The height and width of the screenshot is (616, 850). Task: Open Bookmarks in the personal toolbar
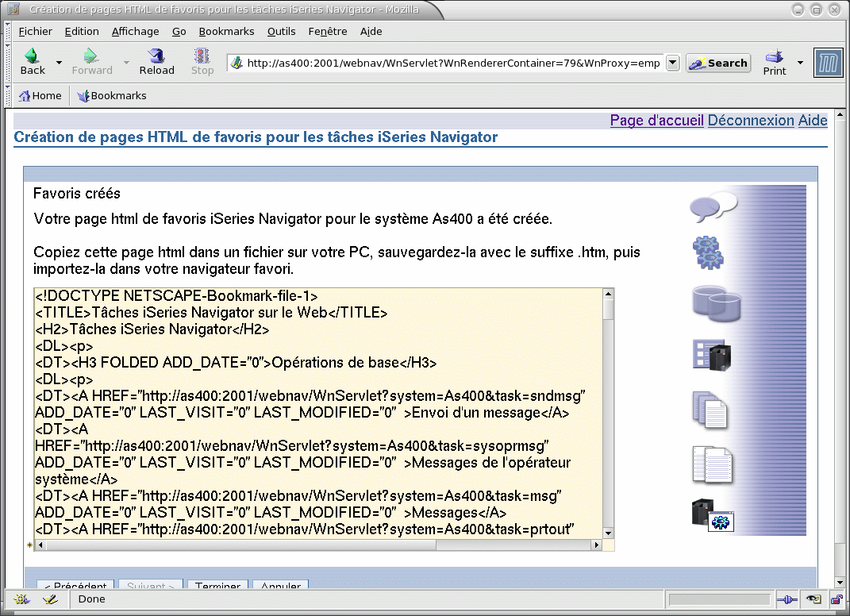pyautogui.click(x=112, y=96)
